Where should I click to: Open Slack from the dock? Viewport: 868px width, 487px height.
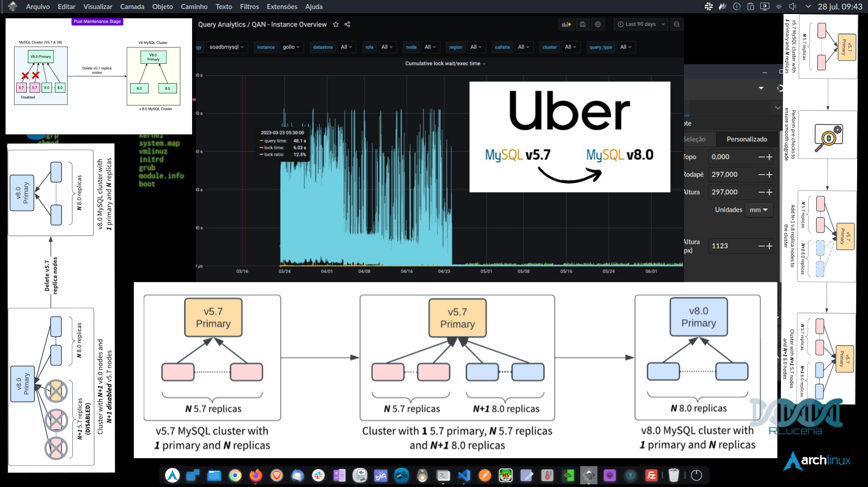(x=318, y=475)
